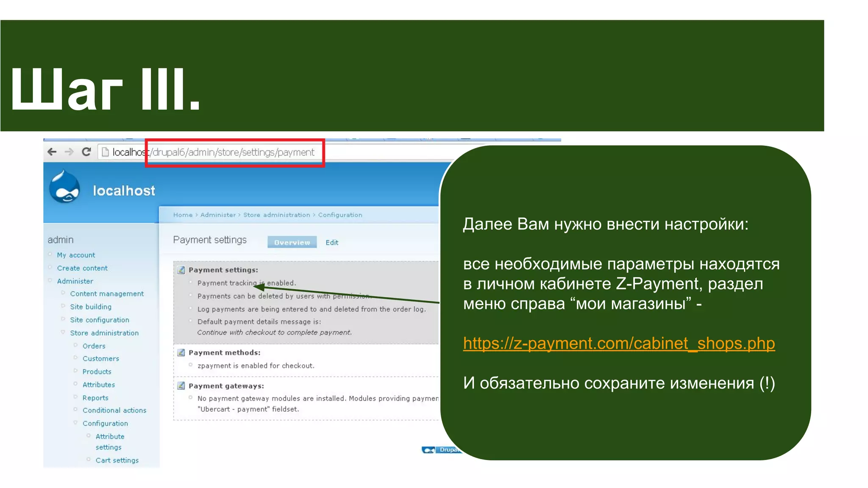Open Reports in the sidebar
This screenshot has height=488, width=868.
pyautogui.click(x=95, y=398)
